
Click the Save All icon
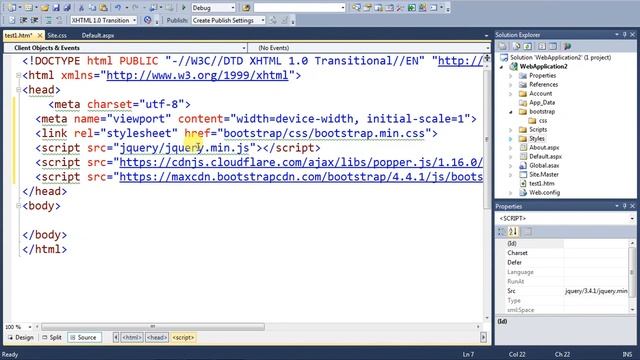coord(67,8)
